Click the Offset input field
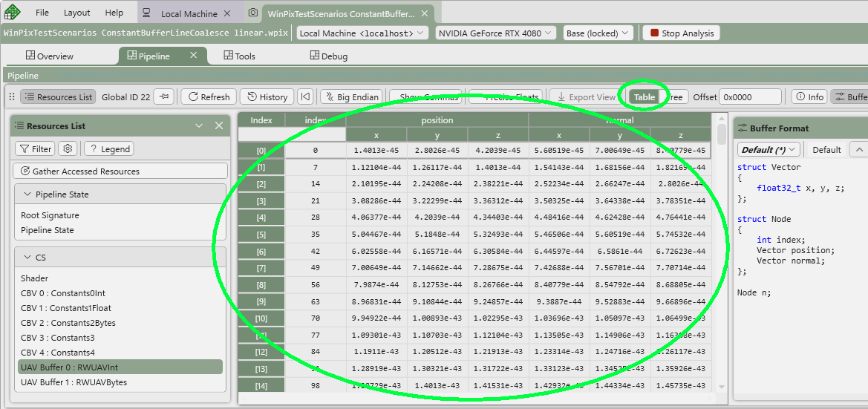868x409 pixels. coord(750,97)
